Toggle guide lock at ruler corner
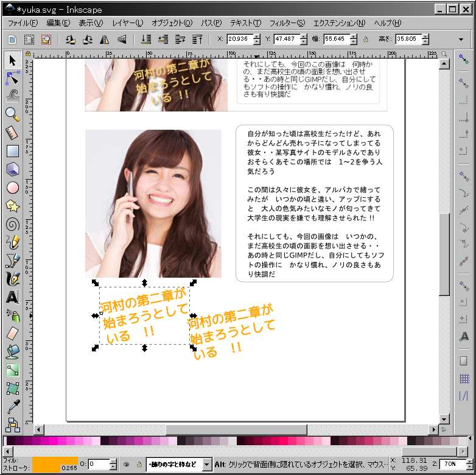Image resolution: width=476 pixels, height=475 pixels. [28, 54]
